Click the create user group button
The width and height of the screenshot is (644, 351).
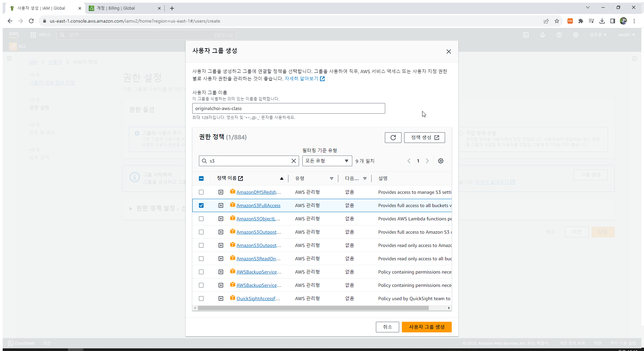pyautogui.click(x=427, y=327)
